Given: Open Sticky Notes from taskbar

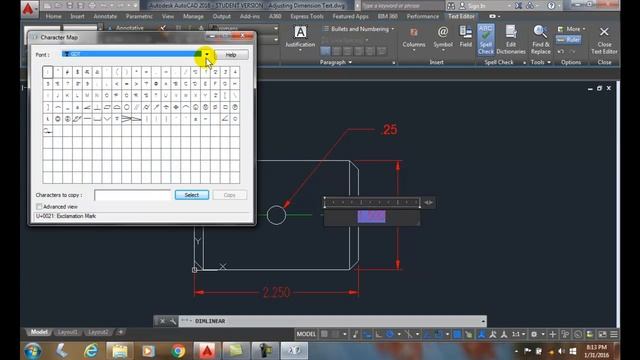Looking at the screenshot, I should pyautogui.click(x=236, y=351).
